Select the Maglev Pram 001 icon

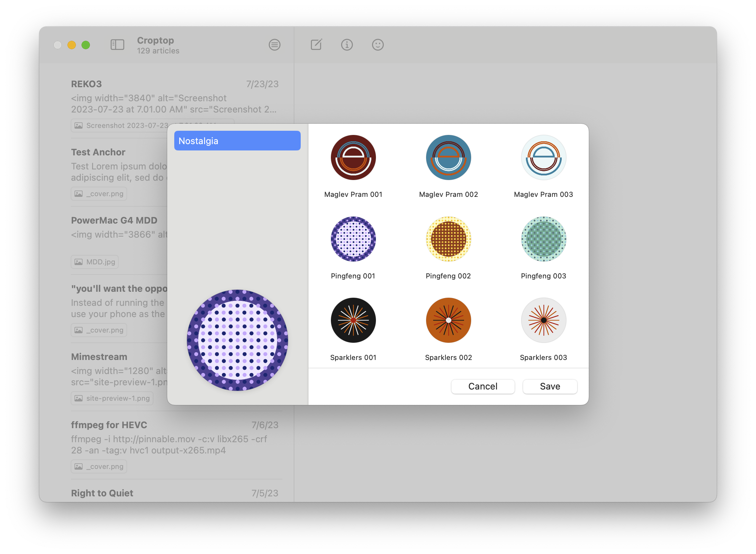(353, 157)
